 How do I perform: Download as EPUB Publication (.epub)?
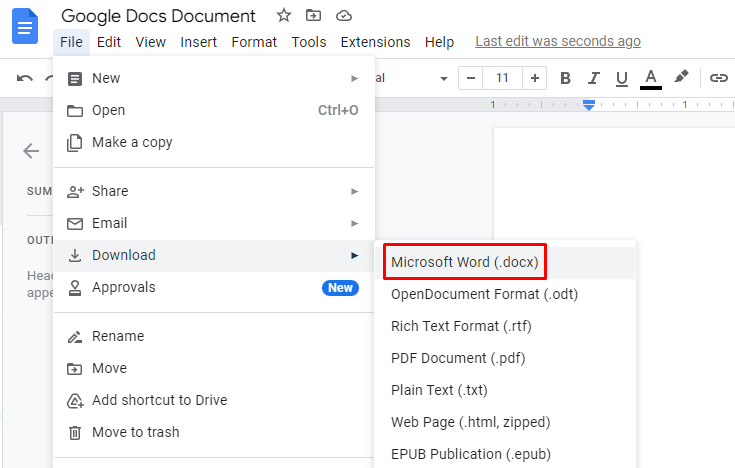click(x=505, y=454)
